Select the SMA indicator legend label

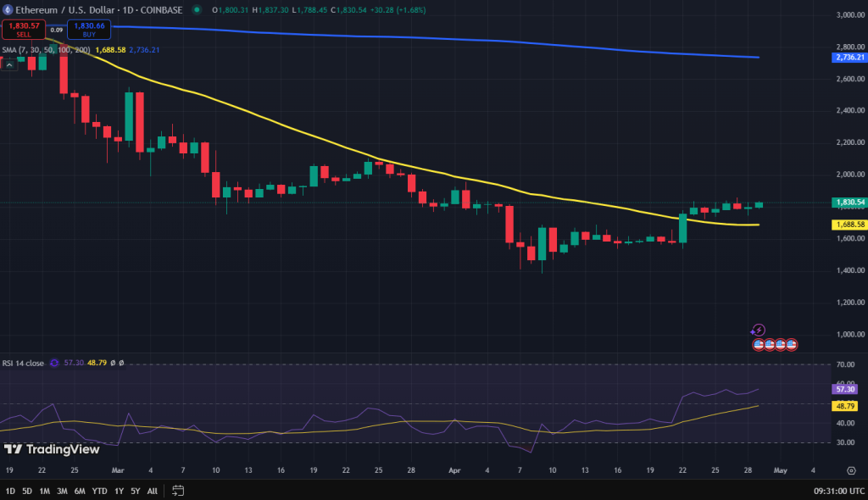(x=46, y=50)
